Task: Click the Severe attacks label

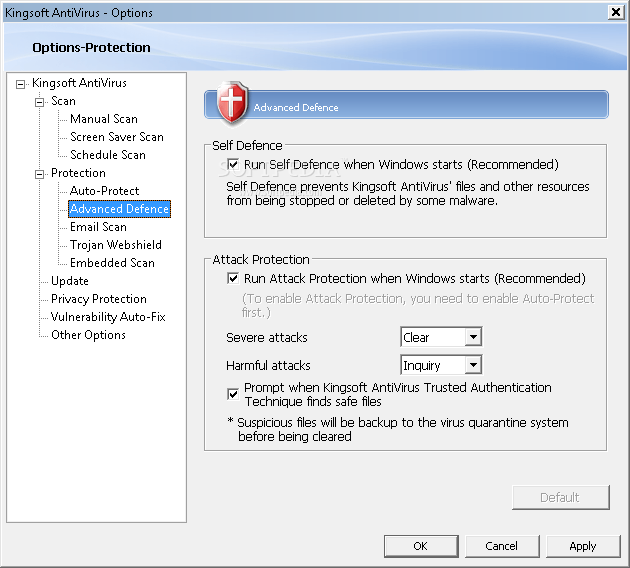Action: click(x=267, y=337)
